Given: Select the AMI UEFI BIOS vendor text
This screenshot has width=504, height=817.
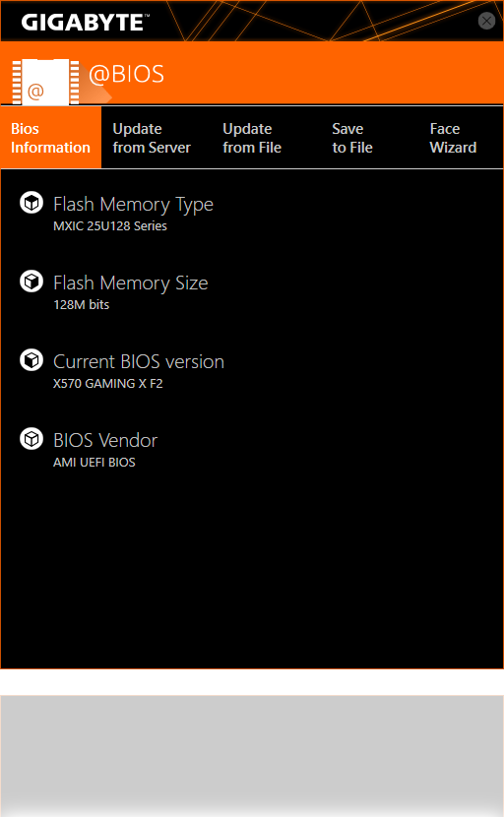Looking at the screenshot, I should tap(94, 463).
